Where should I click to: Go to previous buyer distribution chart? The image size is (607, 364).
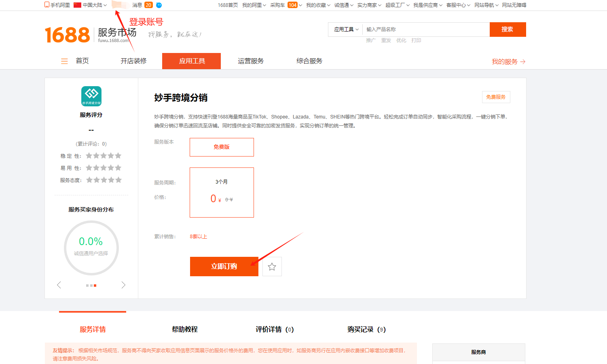[x=59, y=285]
